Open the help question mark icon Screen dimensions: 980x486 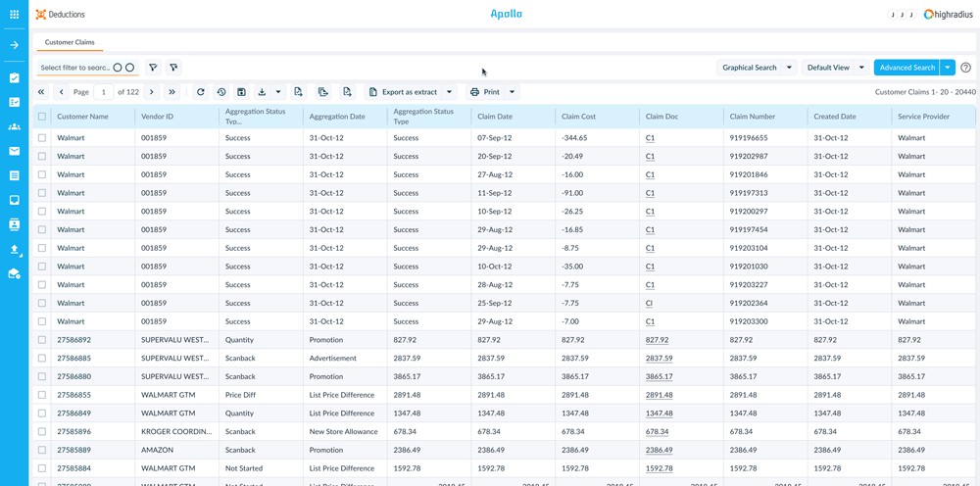click(965, 68)
